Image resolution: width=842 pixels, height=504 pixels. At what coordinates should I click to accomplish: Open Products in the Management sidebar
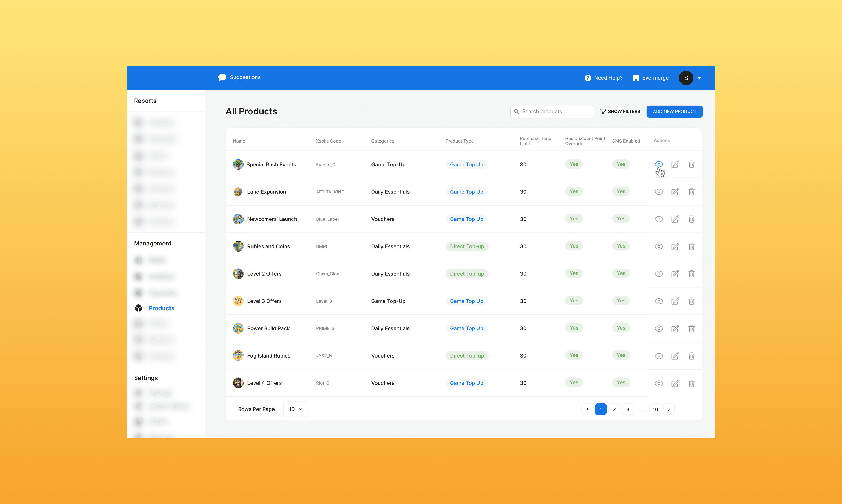click(x=161, y=308)
